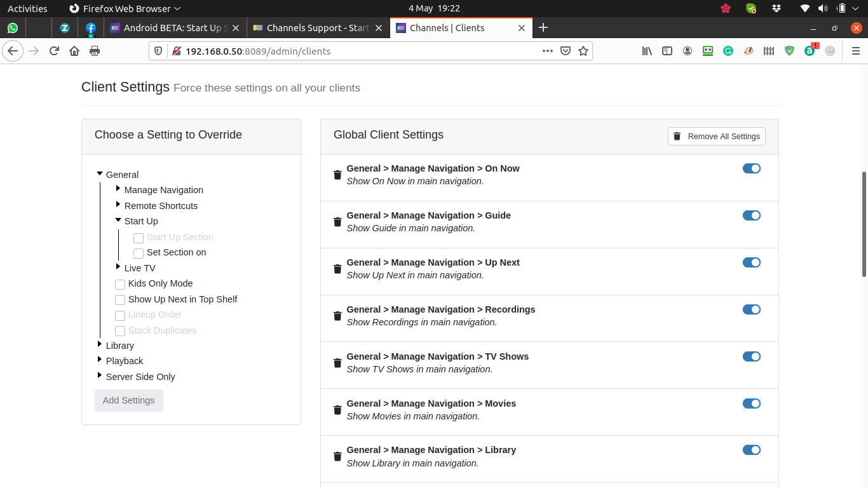This screenshot has width=868, height=488.
Task: Disable the TV Shows navigation toggle
Action: coord(751,356)
